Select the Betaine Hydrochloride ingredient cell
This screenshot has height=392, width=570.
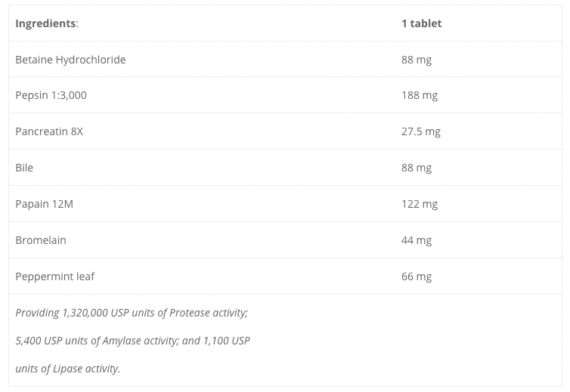[70, 60]
